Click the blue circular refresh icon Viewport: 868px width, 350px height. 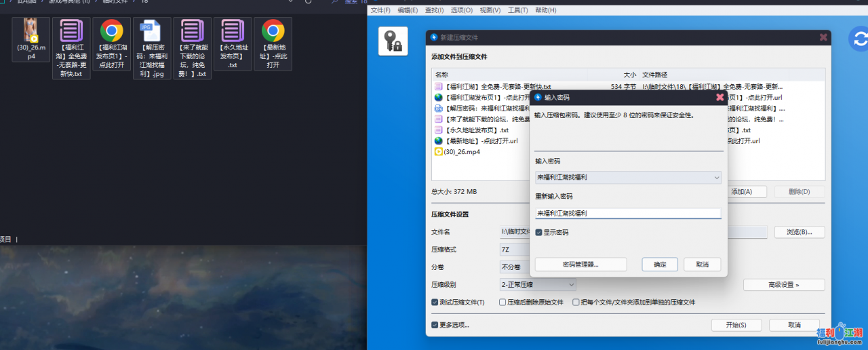[x=857, y=39]
